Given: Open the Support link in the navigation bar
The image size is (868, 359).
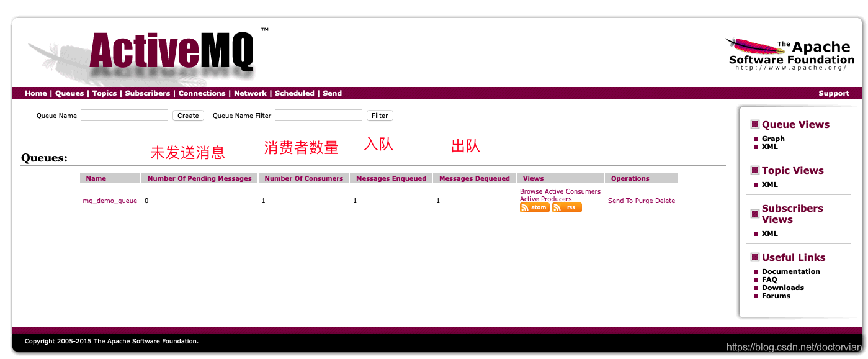Looking at the screenshot, I should [x=834, y=93].
